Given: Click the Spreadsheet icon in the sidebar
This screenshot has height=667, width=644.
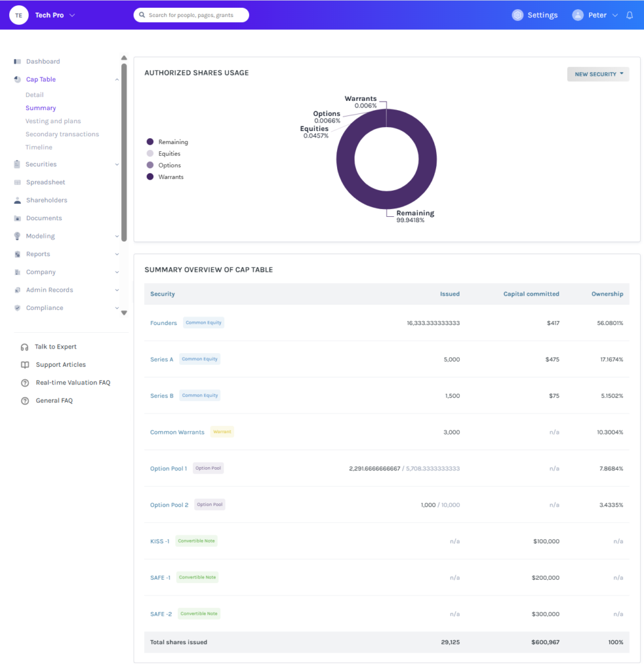Looking at the screenshot, I should coord(18,182).
